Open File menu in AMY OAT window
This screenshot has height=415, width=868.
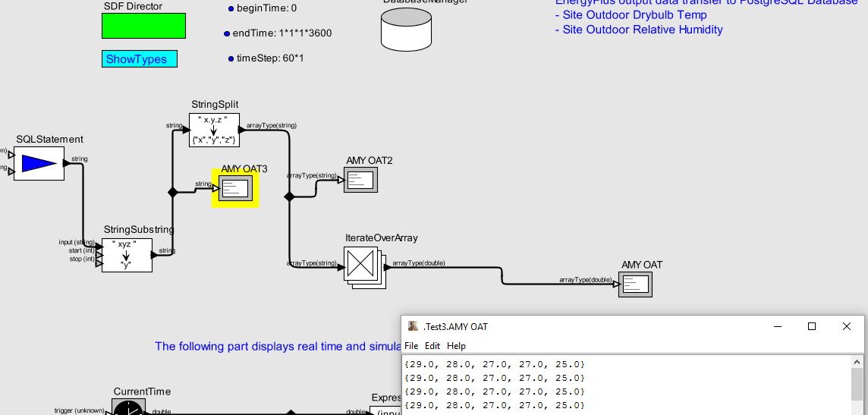pyautogui.click(x=411, y=346)
